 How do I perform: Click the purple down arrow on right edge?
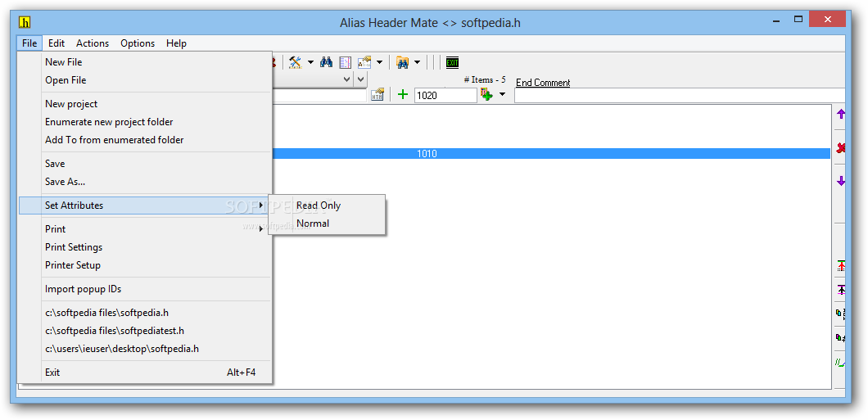[x=841, y=181]
